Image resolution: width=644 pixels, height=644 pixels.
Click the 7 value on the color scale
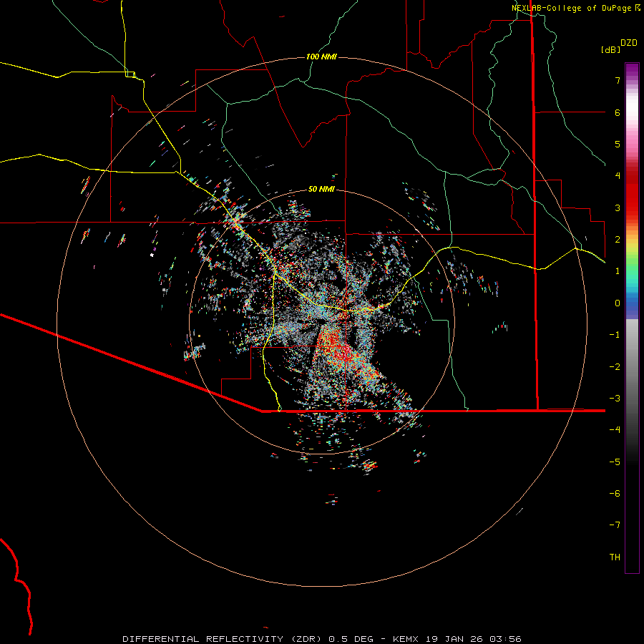[618, 80]
